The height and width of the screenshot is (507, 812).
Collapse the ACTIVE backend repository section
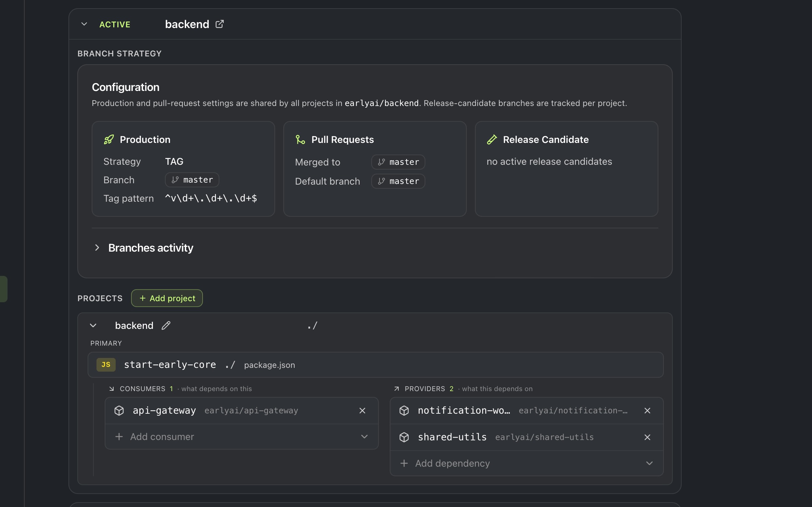(84, 24)
